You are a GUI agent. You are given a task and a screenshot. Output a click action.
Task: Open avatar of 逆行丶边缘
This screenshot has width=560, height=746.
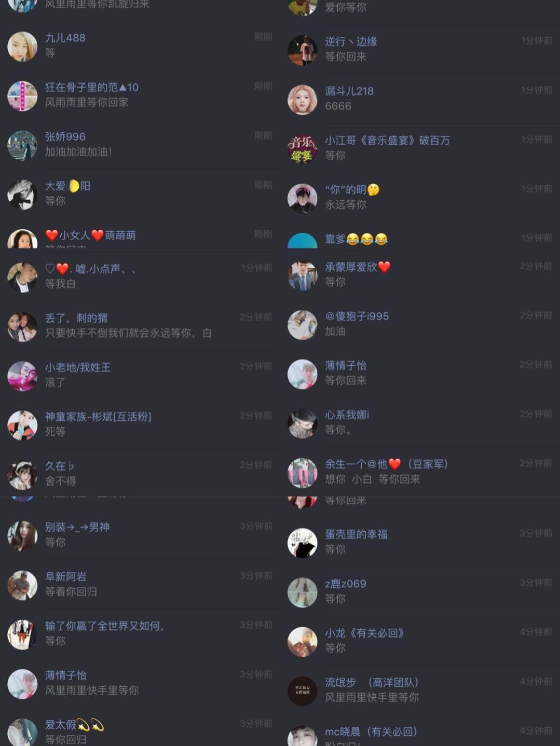[303, 50]
